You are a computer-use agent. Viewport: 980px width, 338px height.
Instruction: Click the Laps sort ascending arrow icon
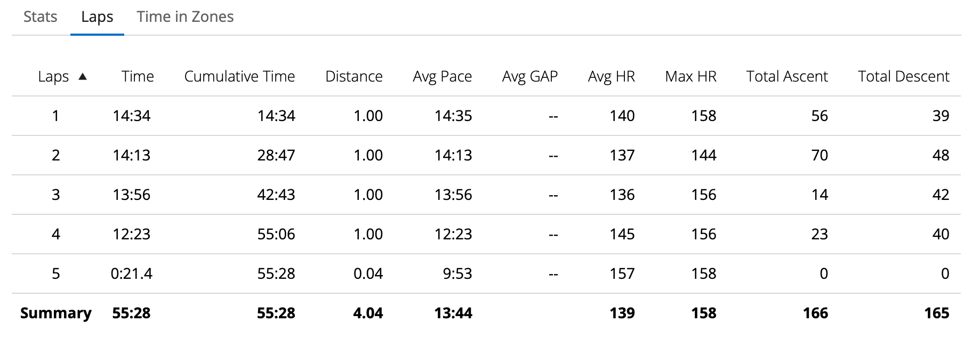pyautogui.click(x=83, y=77)
